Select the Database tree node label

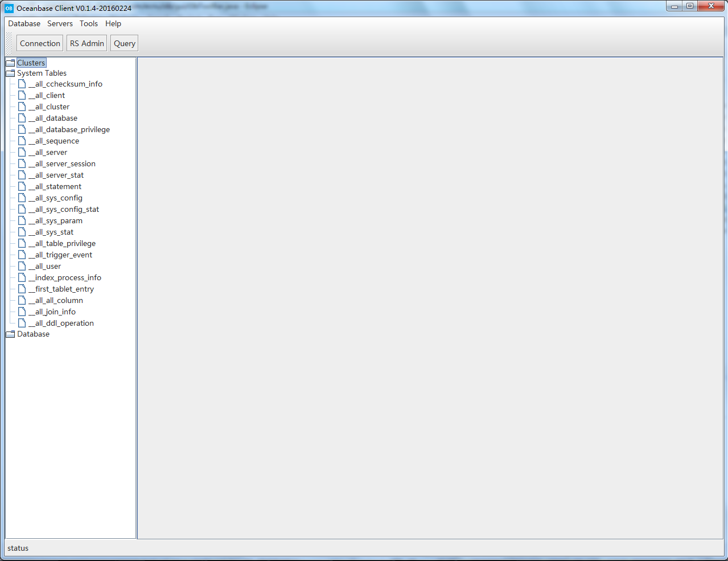pos(33,334)
